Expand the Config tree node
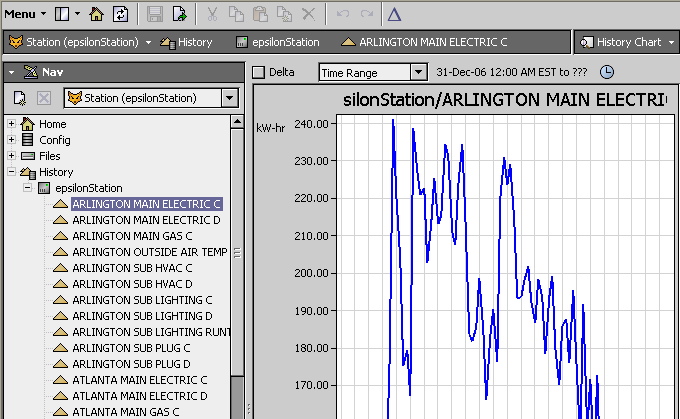The width and height of the screenshot is (680, 419). coord(11,140)
